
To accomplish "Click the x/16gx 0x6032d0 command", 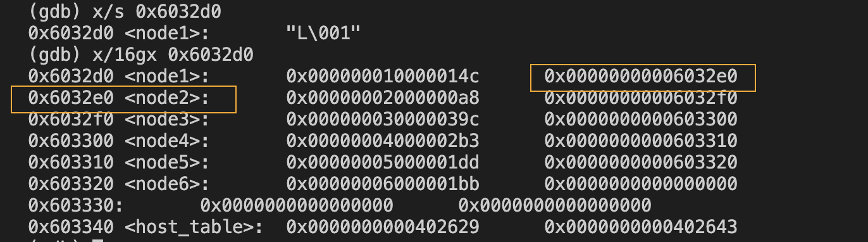I will pyautogui.click(x=140, y=54).
